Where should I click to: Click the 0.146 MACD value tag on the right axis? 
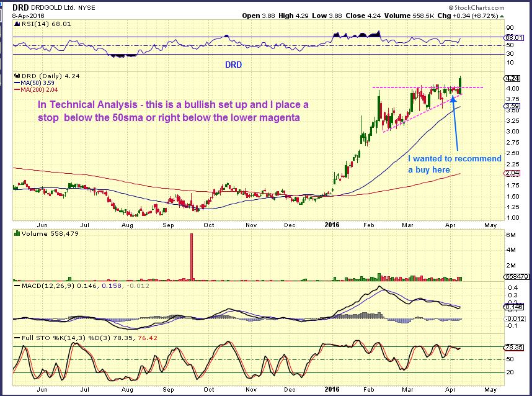click(514, 307)
